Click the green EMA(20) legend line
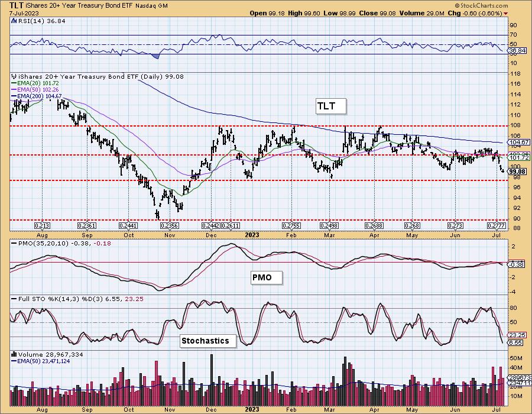The image size is (532, 414). [14, 83]
